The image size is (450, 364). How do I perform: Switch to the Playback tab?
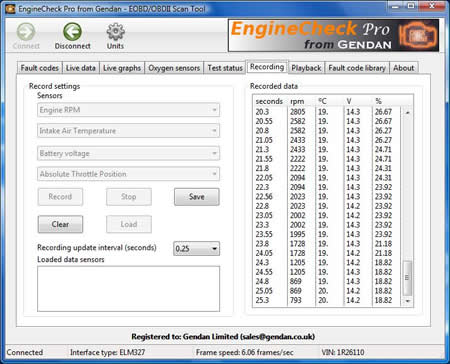tap(306, 68)
